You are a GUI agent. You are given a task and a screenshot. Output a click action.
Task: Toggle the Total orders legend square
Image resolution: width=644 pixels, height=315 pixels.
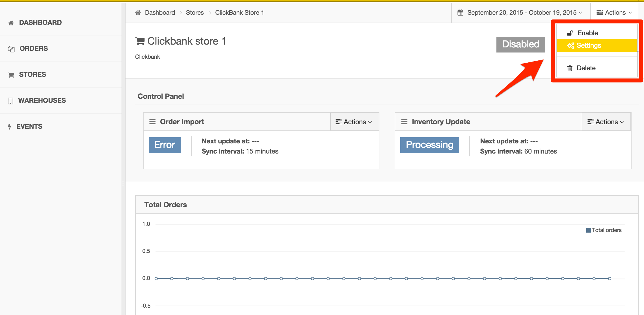[589, 230]
